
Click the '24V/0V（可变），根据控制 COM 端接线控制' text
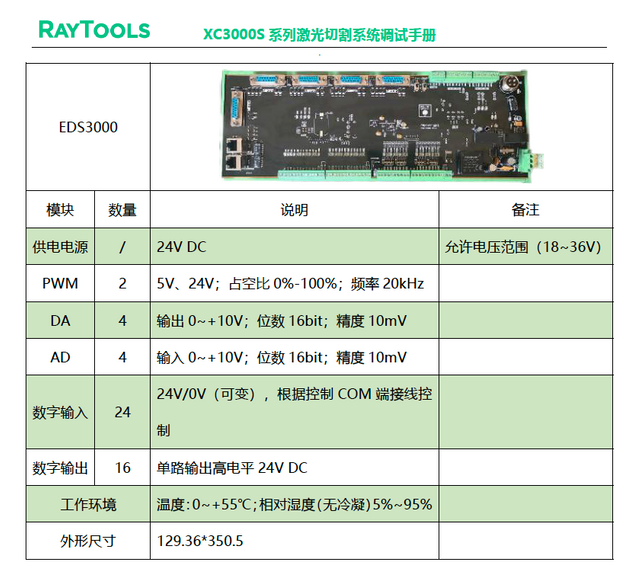pos(294,412)
